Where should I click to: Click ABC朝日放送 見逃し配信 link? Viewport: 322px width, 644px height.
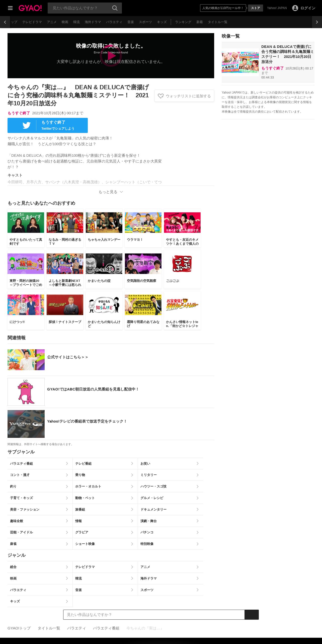[93, 389]
